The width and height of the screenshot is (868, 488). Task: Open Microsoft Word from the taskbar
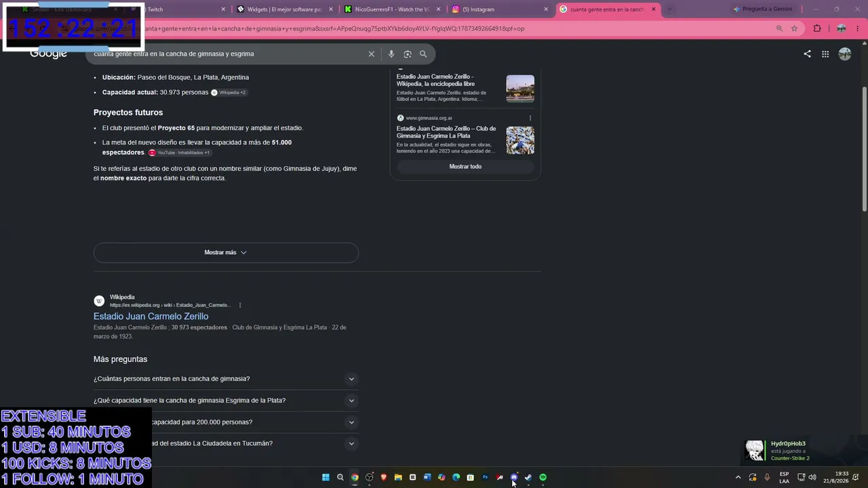[x=427, y=477]
